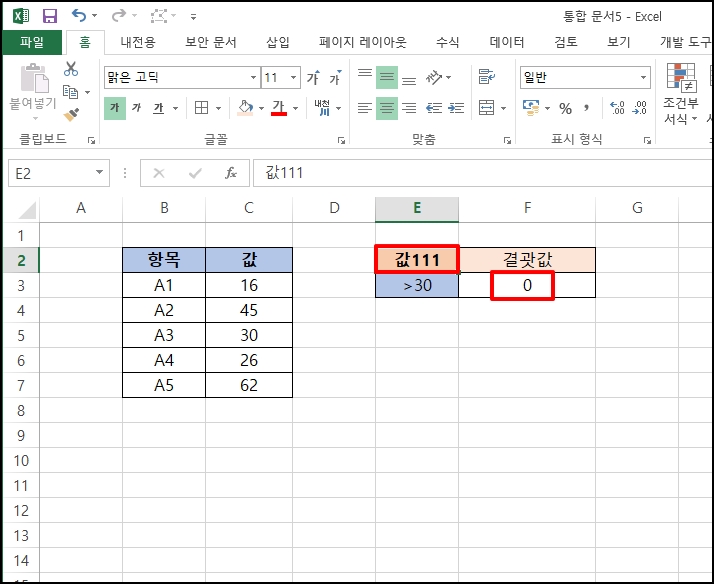Click the select all corner triangle

[26, 210]
